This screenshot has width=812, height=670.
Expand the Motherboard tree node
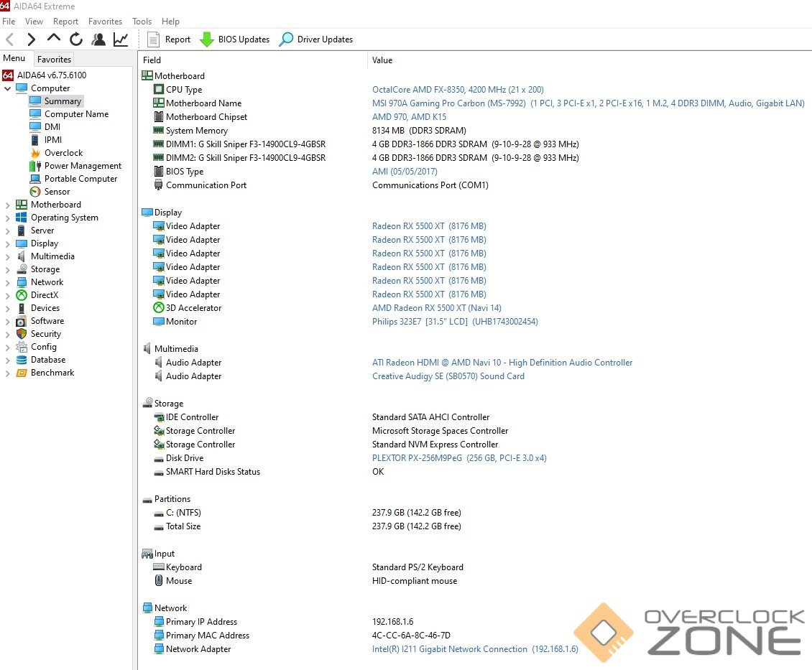click(x=8, y=205)
